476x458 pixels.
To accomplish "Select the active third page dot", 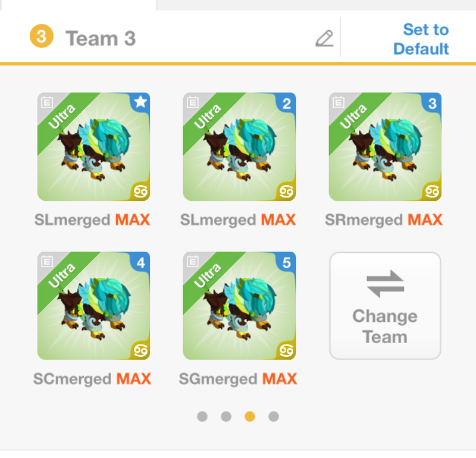I will tap(250, 416).
